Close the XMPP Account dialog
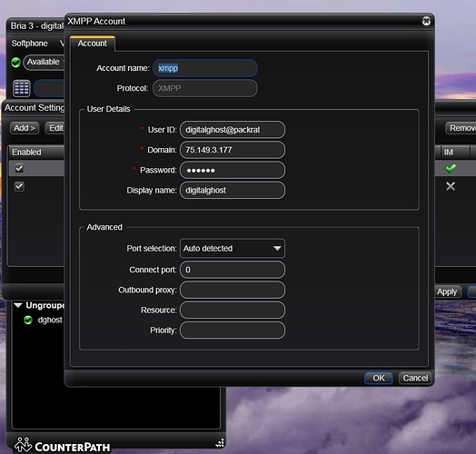 [426, 21]
